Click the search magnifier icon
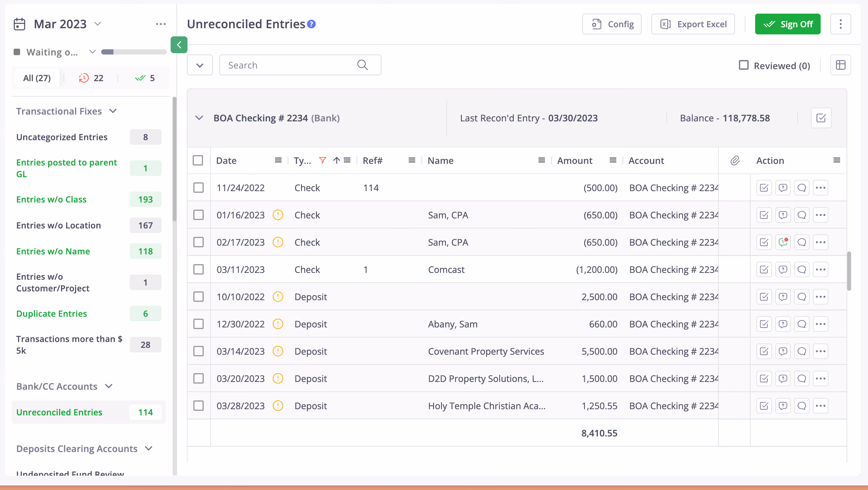868x490 pixels. coord(363,65)
